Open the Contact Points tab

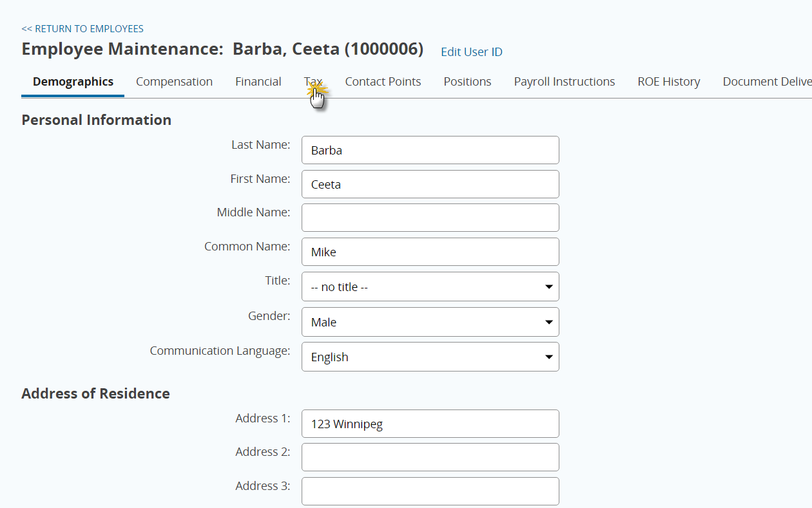click(383, 82)
